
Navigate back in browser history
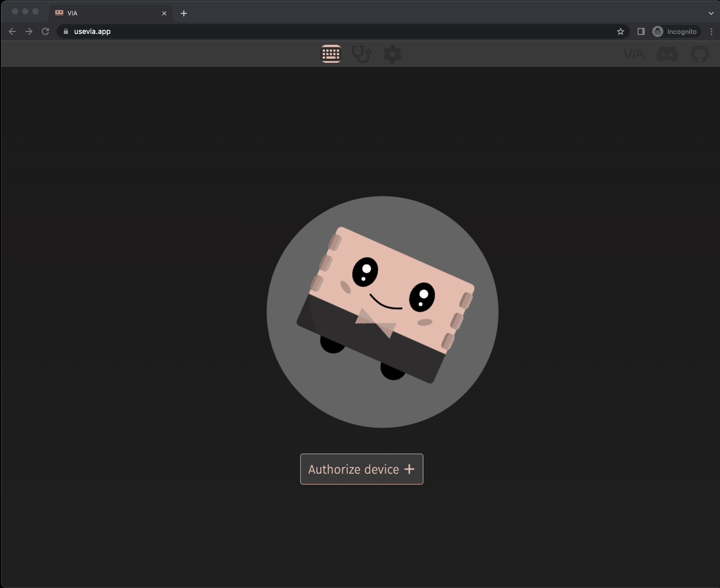click(12, 31)
